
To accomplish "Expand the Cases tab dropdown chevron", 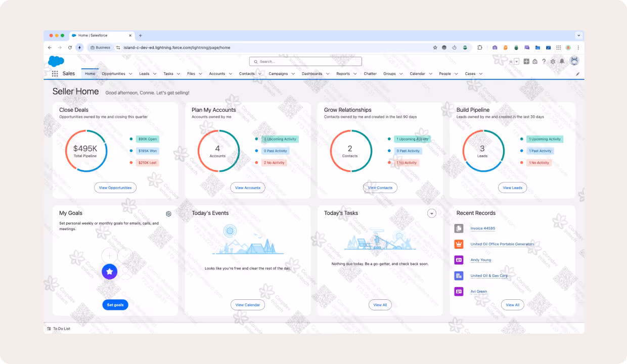I will tap(480, 74).
